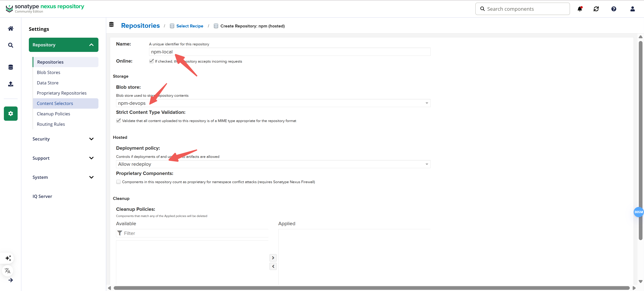
Task: Move policy back to Available with left arrow
Action: coord(273,266)
